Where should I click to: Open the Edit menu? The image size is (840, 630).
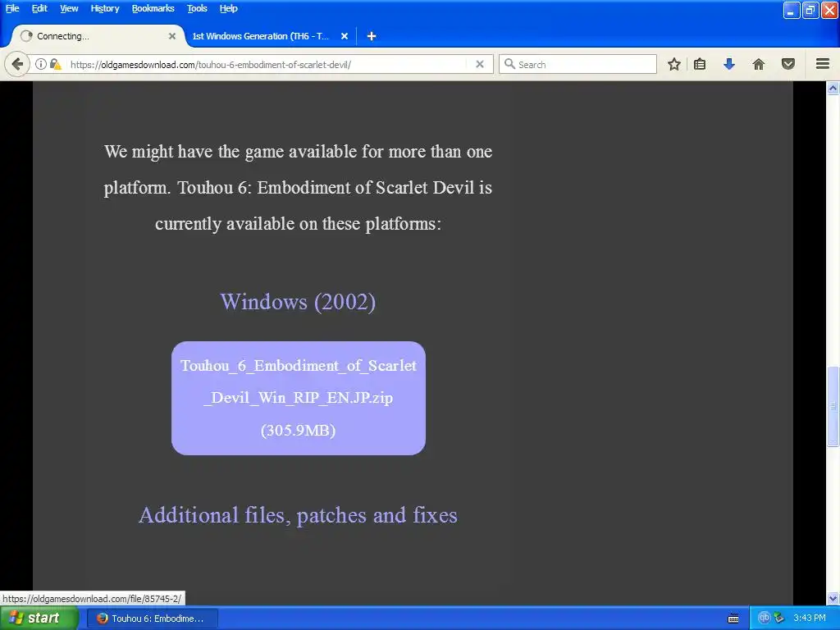click(x=39, y=8)
